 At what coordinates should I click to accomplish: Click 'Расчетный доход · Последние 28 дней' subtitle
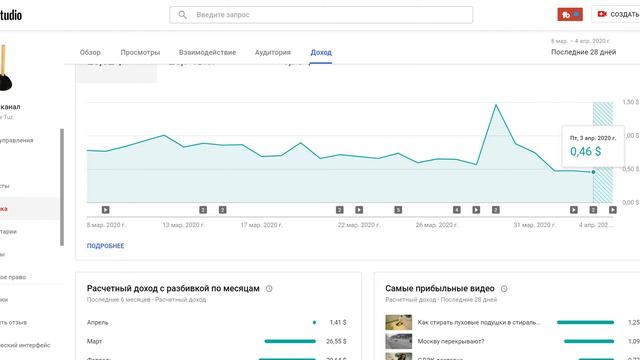tap(441, 300)
